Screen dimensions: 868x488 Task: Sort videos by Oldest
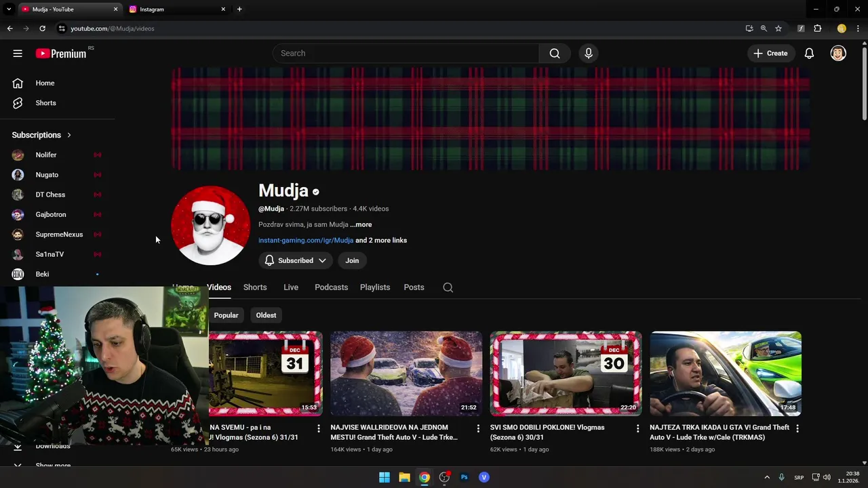(266, 315)
